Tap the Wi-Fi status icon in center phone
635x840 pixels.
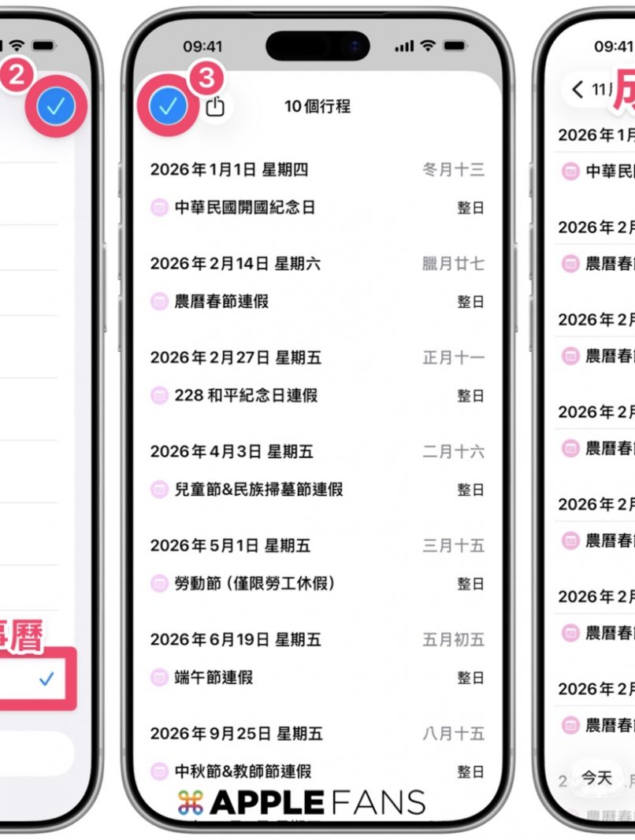tap(428, 46)
